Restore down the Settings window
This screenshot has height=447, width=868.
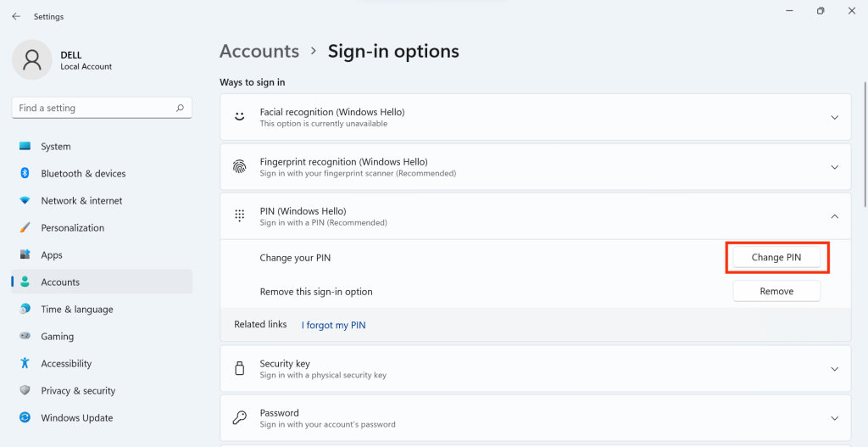click(821, 10)
